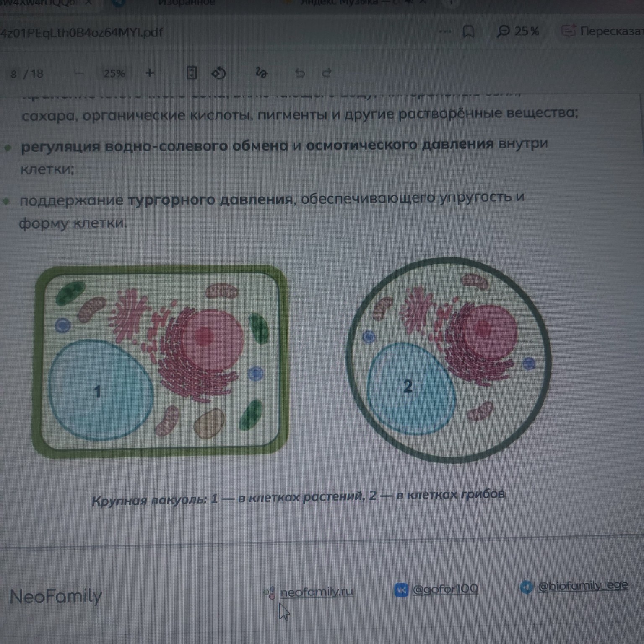Redo the annotation
The image size is (644, 644).
click(327, 73)
